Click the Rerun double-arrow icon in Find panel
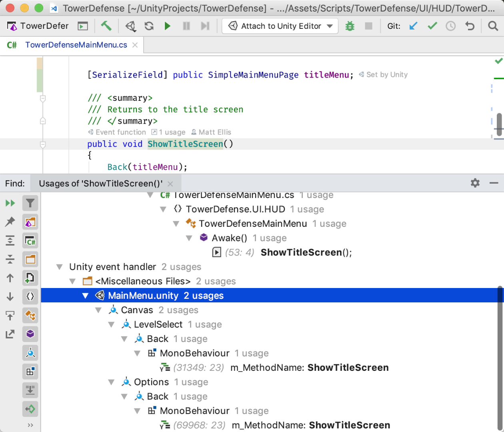The image size is (504, 432). pos(10,203)
